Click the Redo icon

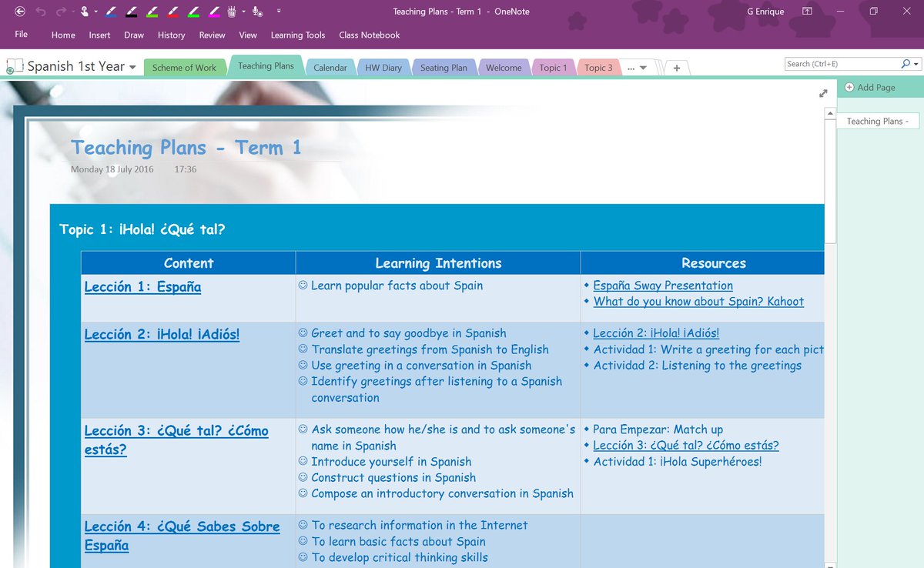click(x=62, y=12)
